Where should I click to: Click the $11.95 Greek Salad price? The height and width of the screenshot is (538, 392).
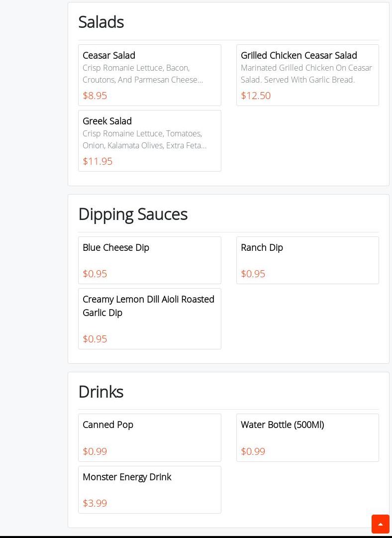[98, 161]
